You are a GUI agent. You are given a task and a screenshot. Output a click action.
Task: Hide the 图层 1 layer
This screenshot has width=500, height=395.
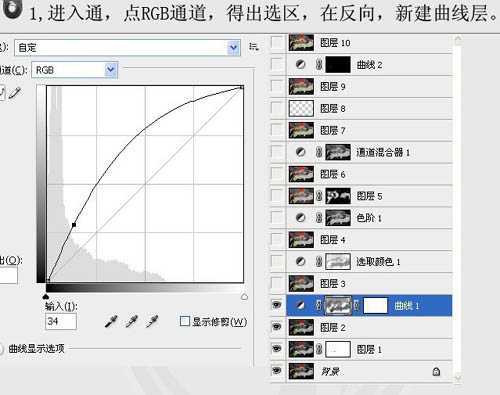(277, 349)
